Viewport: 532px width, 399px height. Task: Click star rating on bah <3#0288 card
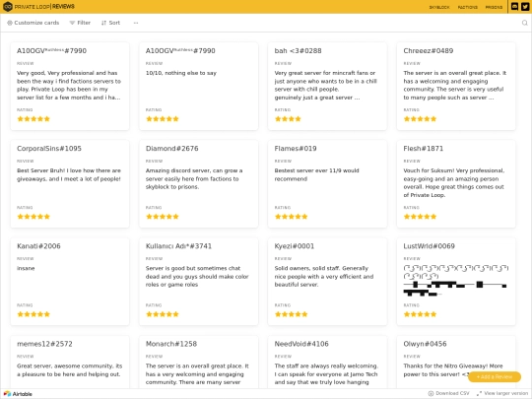pos(288,119)
